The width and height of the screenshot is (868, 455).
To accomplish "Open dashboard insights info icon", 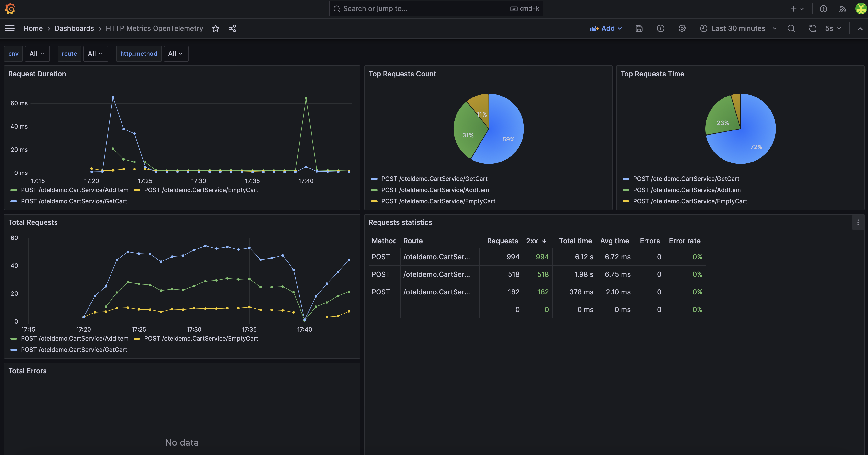I will pyautogui.click(x=660, y=29).
